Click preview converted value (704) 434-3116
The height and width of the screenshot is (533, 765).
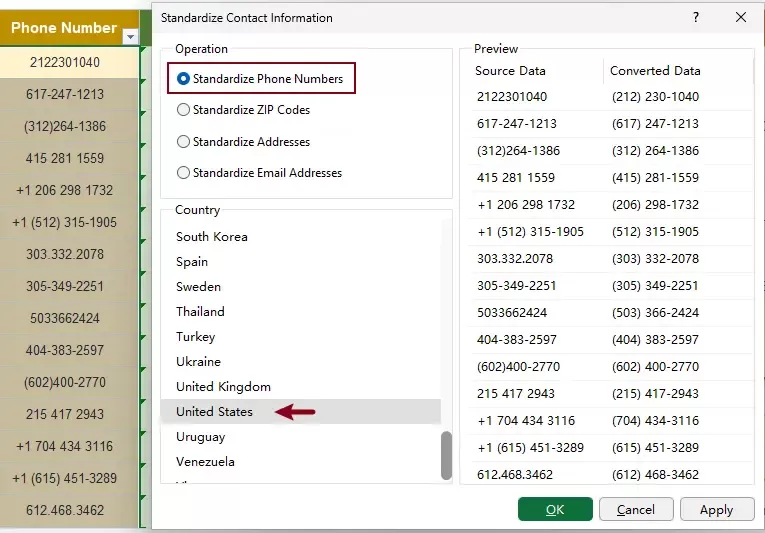(x=655, y=421)
